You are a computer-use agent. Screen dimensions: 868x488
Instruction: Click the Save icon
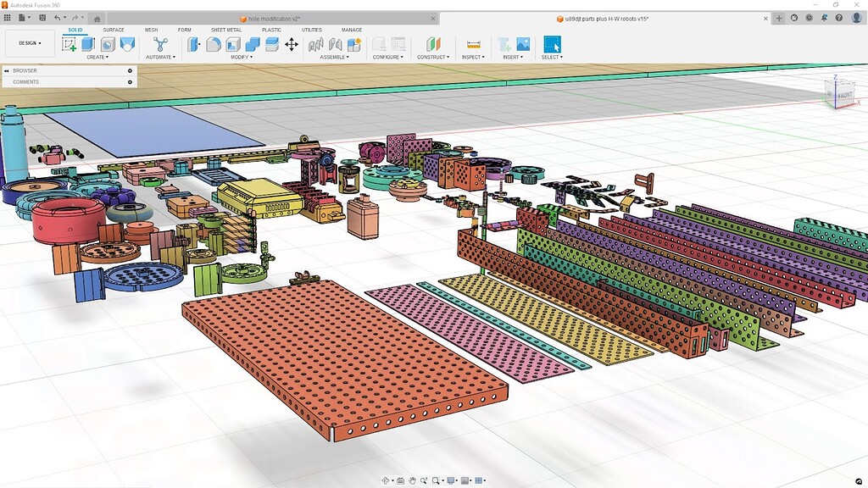pos(42,18)
